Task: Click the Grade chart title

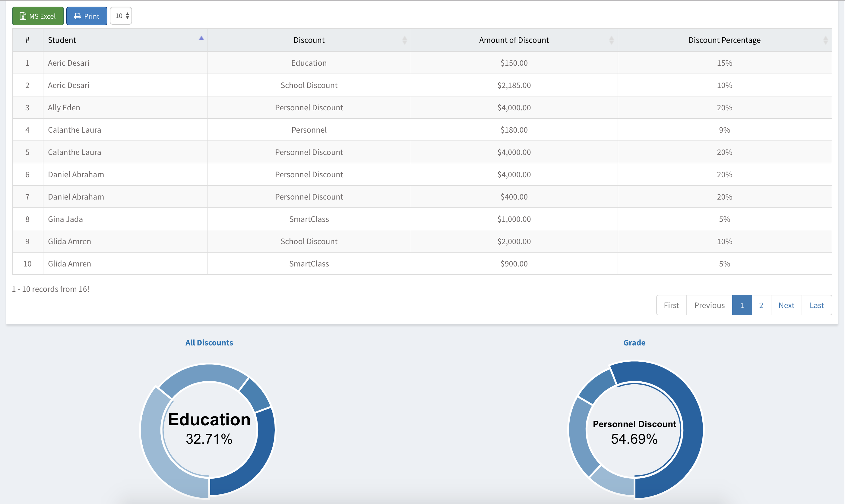Action: [634, 343]
